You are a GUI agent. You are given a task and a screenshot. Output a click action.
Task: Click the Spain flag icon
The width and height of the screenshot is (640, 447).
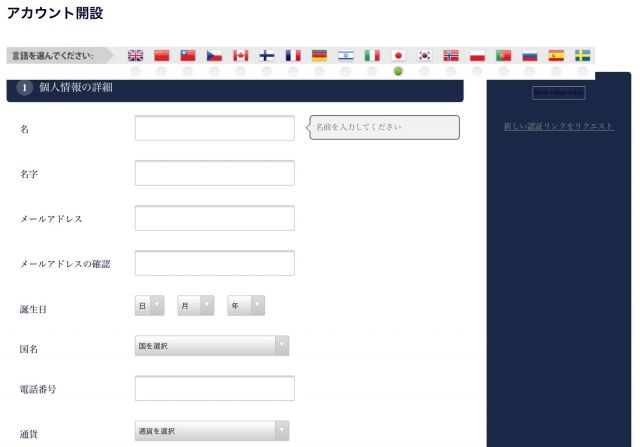click(556, 56)
